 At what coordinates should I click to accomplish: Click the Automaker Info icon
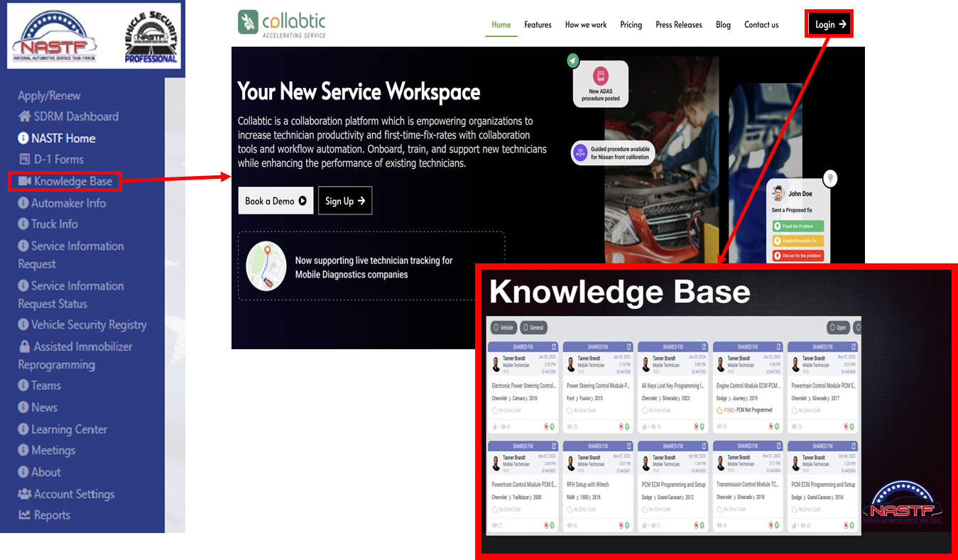point(23,203)
